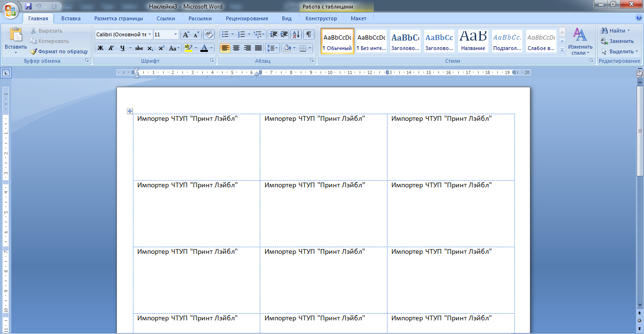Align text to the right
644x334 pixels.
[247, 48]
